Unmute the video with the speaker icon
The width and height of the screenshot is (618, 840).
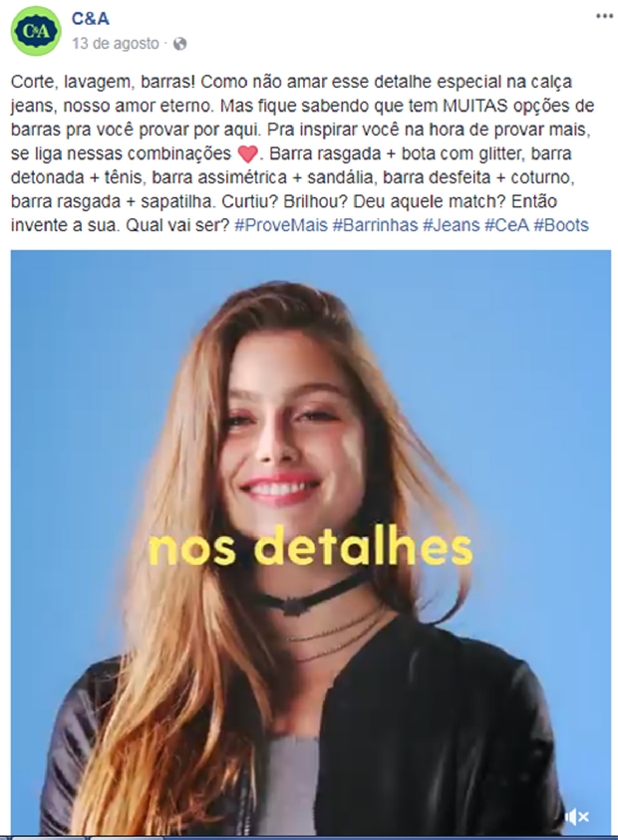pos(577,817)
